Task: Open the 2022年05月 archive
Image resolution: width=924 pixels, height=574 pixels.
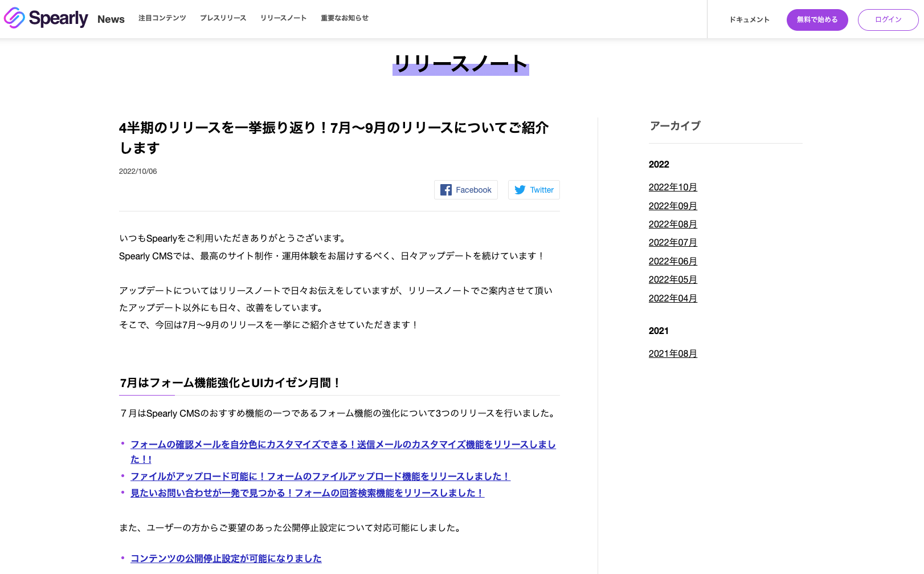Action: pos(673,280)
